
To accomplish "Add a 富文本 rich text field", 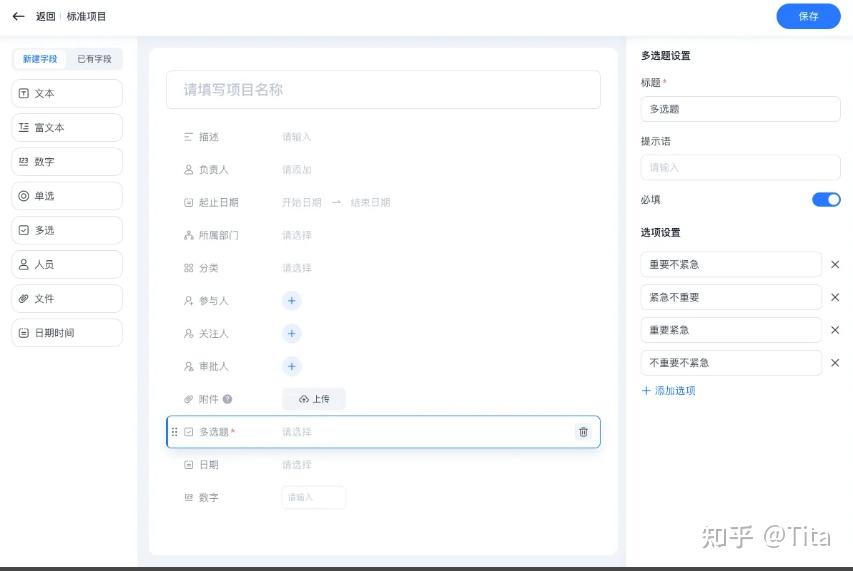I will [x=67, y=128].
